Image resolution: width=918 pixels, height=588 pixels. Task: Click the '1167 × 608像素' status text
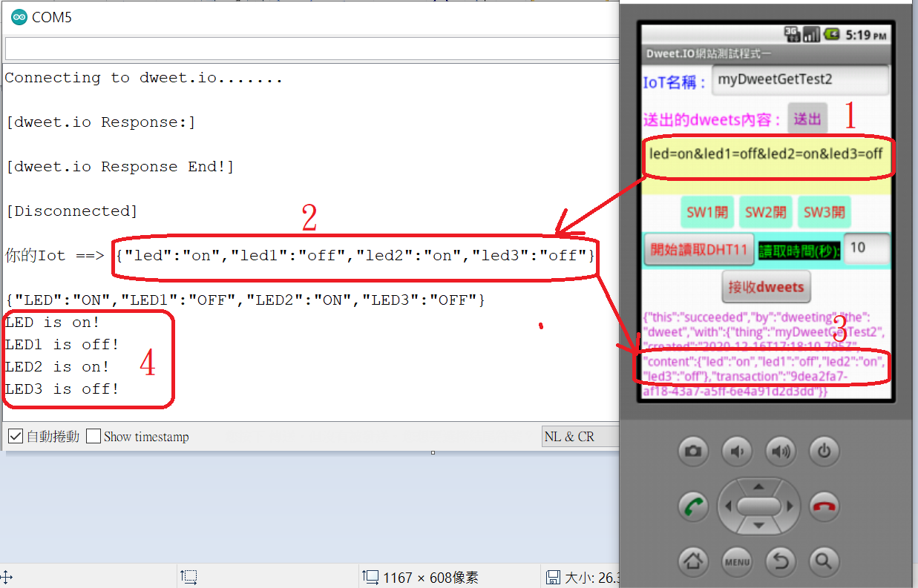coord(430,578)
